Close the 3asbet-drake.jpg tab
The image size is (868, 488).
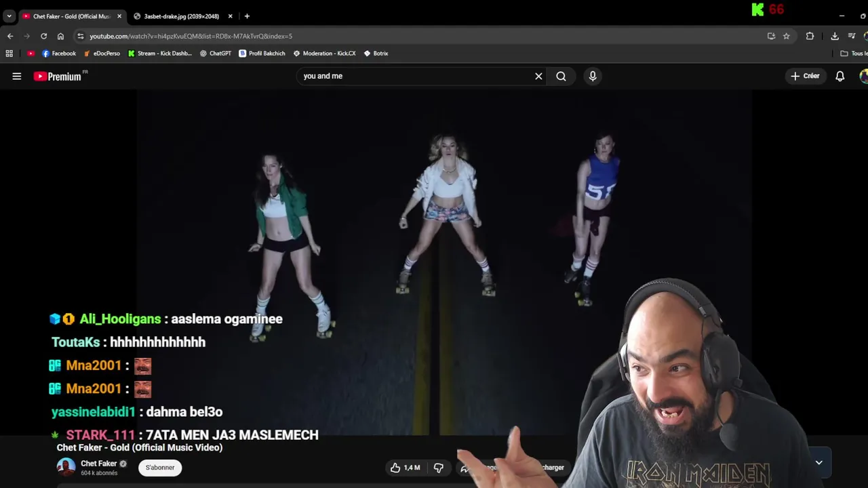(x=230, y=16)
